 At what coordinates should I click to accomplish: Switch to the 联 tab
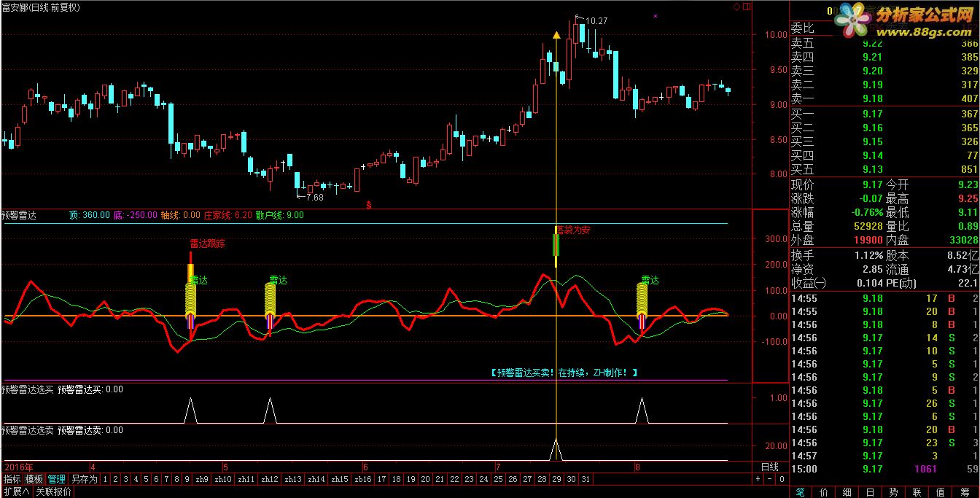(917, 492)
